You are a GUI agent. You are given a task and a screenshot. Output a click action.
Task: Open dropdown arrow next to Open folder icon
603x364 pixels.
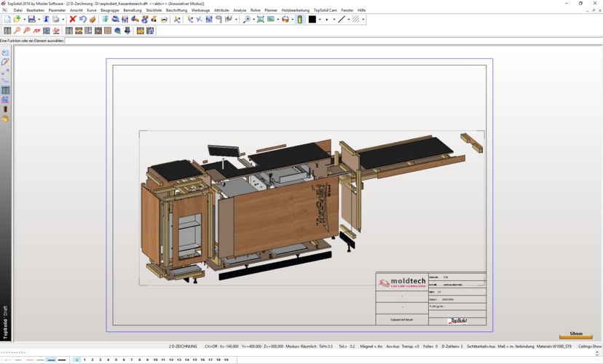click(24, 19)
